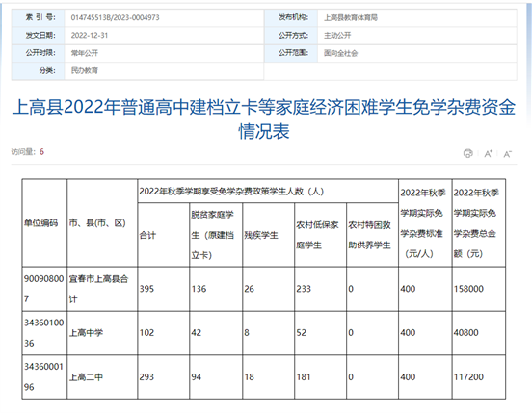
Task: Click the 残疾学生 column header
Action: pyautogui.click(x=268, y=235)
